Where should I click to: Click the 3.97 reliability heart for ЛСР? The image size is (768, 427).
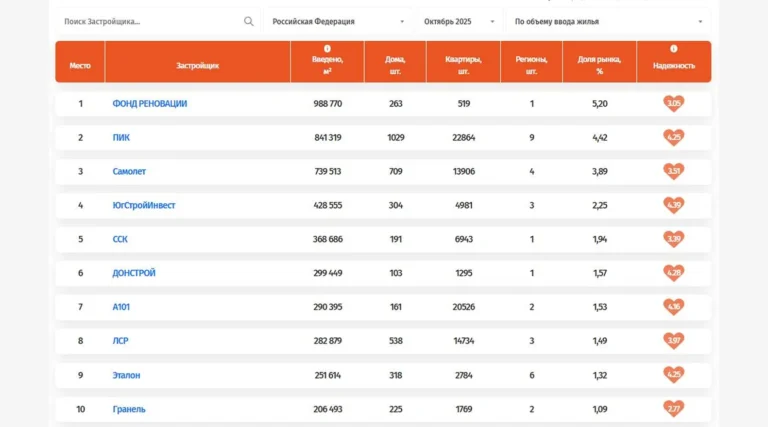pos(673,340)
